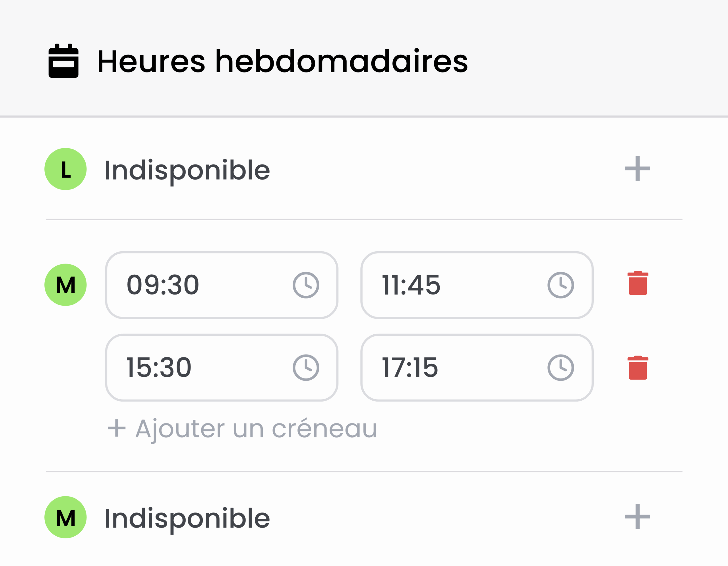The width and height of the screenshot is (728, 566).
Task: Delete the 15:30–17:15 time slot
Action: 638,368
